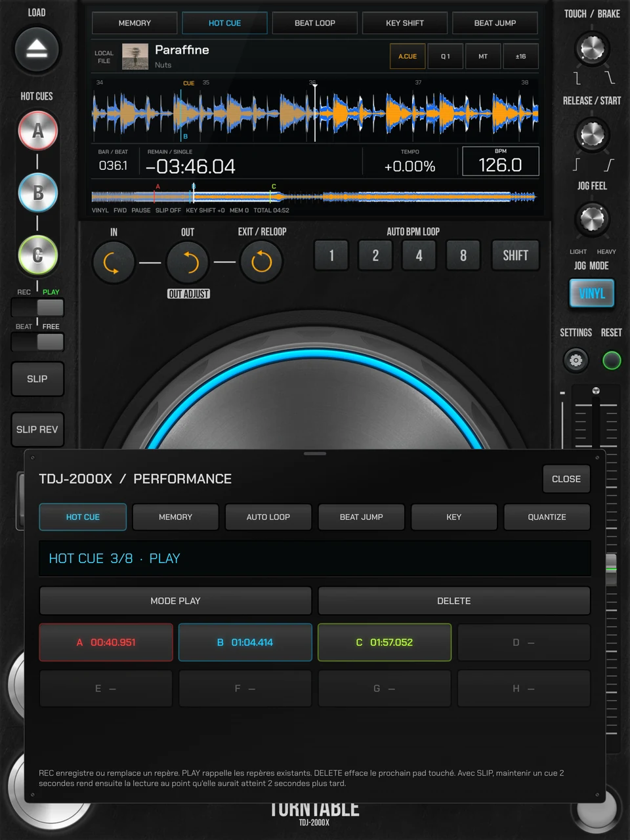Set auto BPM loop to 8
630x840 pixels.
463,255
